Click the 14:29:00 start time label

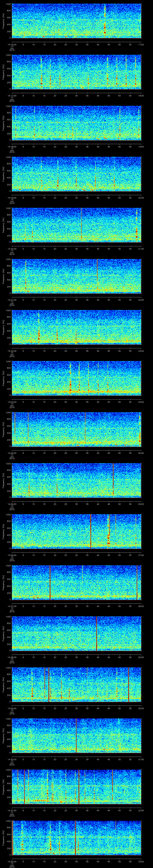click(12, 708)
